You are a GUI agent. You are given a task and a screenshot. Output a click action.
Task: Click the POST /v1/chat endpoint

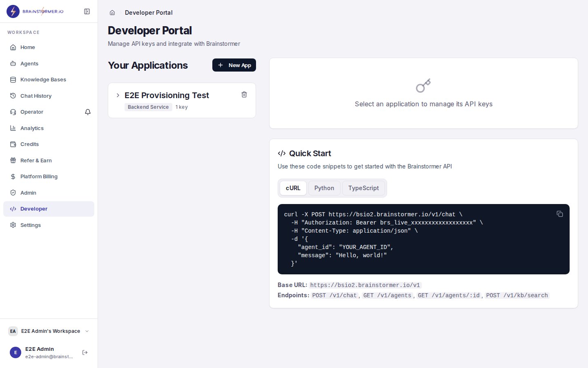[335, 295]
